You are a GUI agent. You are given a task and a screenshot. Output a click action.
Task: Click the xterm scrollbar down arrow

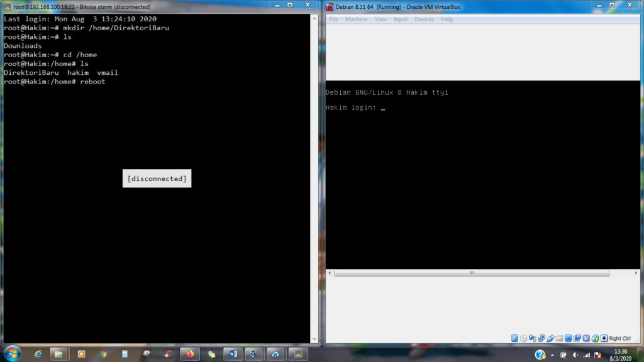pyautogui.click(x=314, y=339)
